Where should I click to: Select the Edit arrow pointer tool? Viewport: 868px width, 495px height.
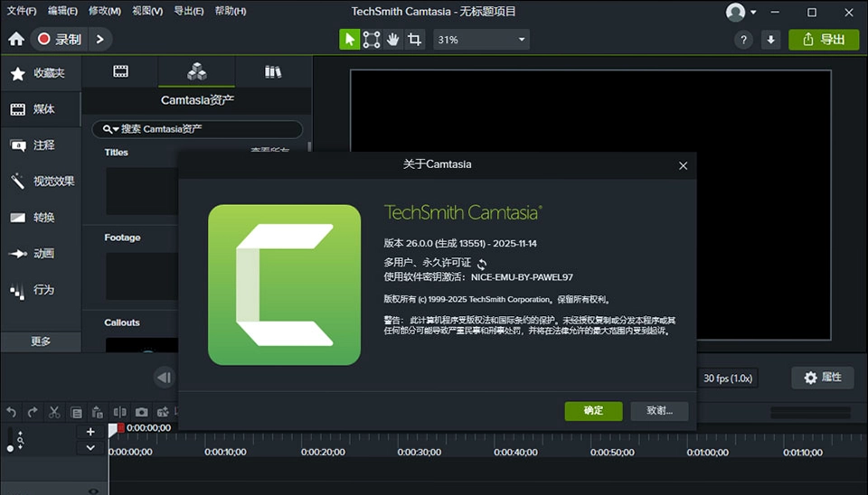tap(349, 39)
